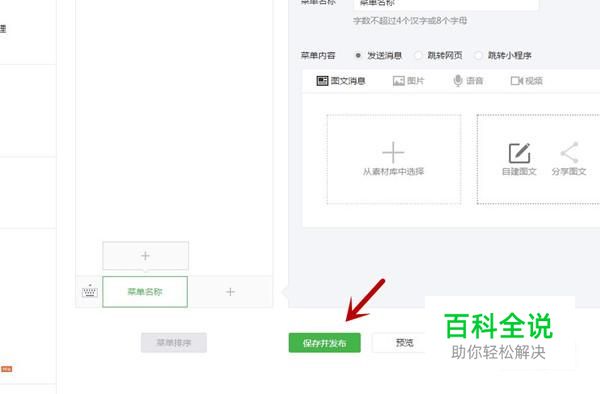The width and height of the screenshot is (600, 394).
Task: Switch to the 视频 tab
Action: [x=527, y=81]
